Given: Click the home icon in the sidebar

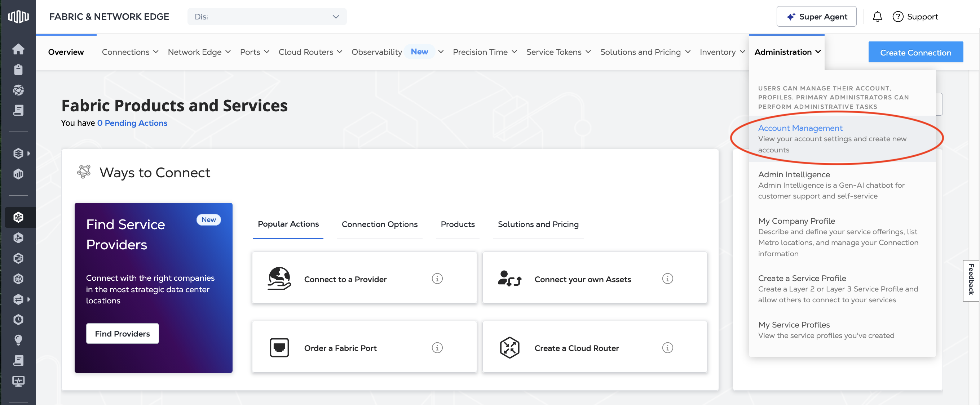Looking at the screenshot, I should coord(18,49).
